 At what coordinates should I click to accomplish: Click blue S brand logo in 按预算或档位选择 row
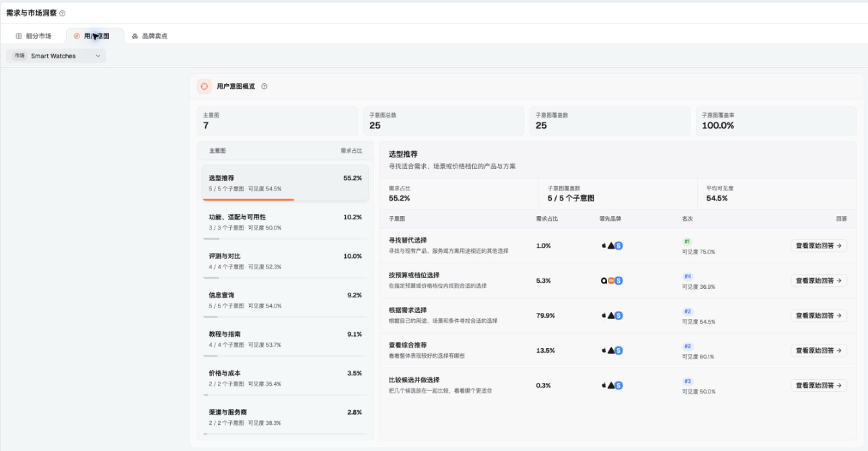point(619,281)
